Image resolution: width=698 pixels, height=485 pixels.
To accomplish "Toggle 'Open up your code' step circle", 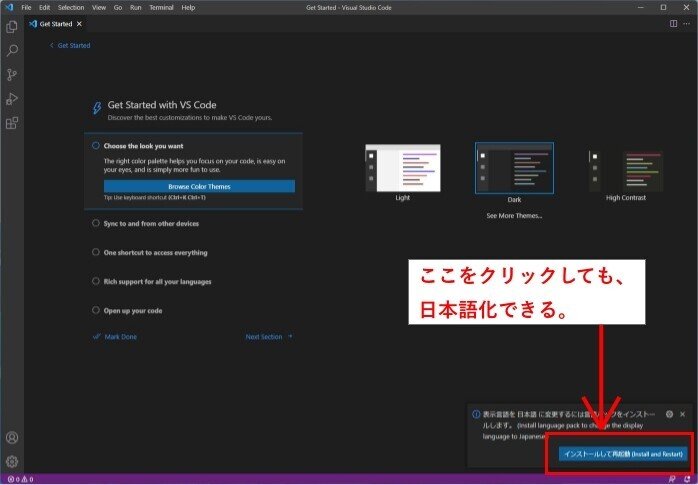I will coord(96,310).
